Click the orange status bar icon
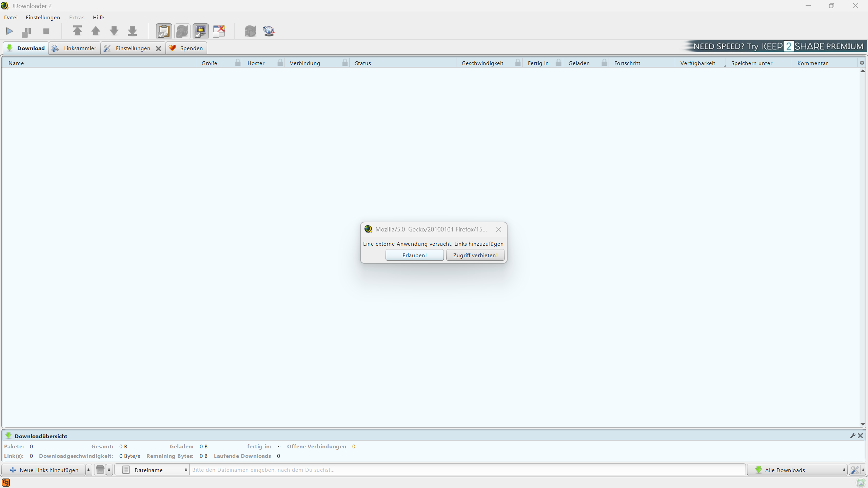 pos(6,482)
